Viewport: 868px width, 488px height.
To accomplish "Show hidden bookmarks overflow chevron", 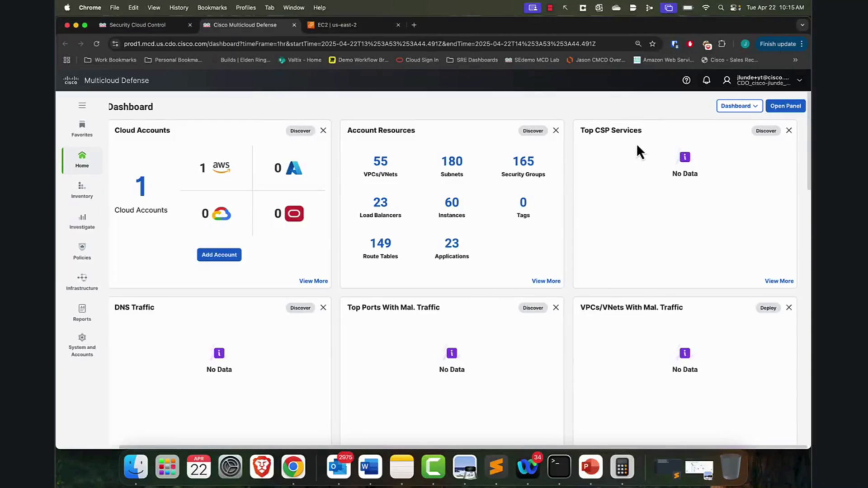I will [795, 60].
